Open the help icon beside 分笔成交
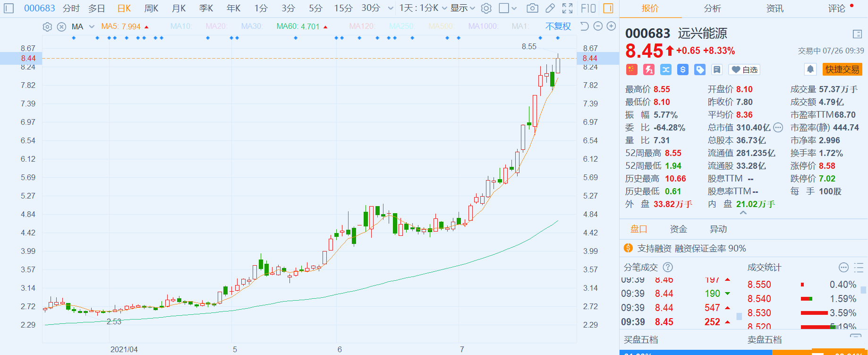868x355 pixels. click(x=668, y=268)
